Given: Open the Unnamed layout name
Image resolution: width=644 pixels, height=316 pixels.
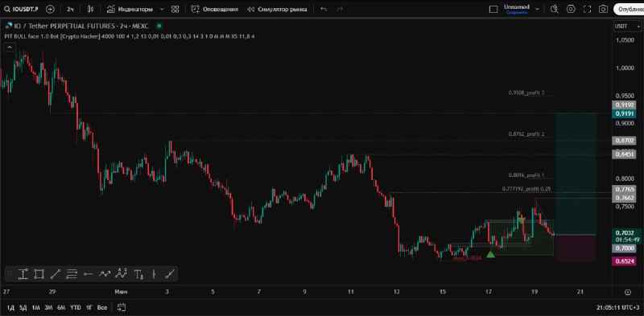Looking at the screenshot, I should tap(517, 7).
